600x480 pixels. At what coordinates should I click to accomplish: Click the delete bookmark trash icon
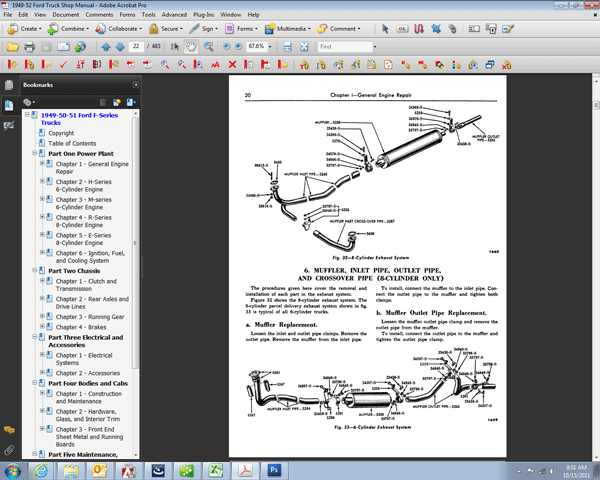click(103, 102)
